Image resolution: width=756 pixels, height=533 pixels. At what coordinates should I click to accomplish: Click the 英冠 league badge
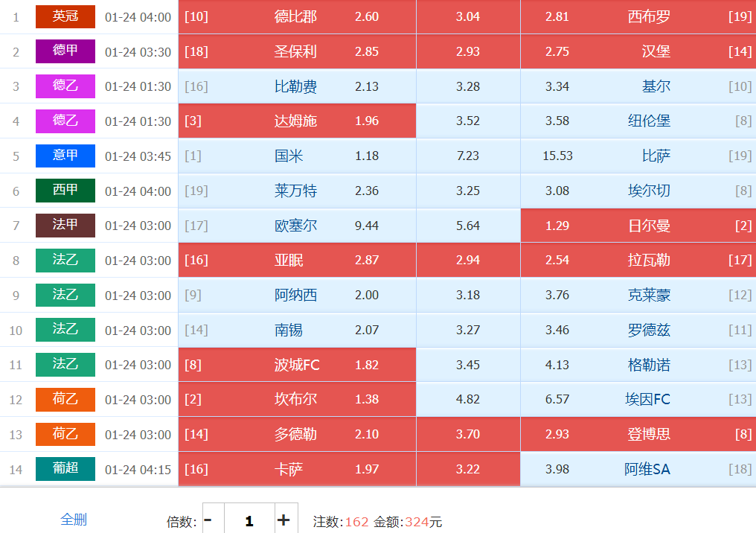point(65,16)
